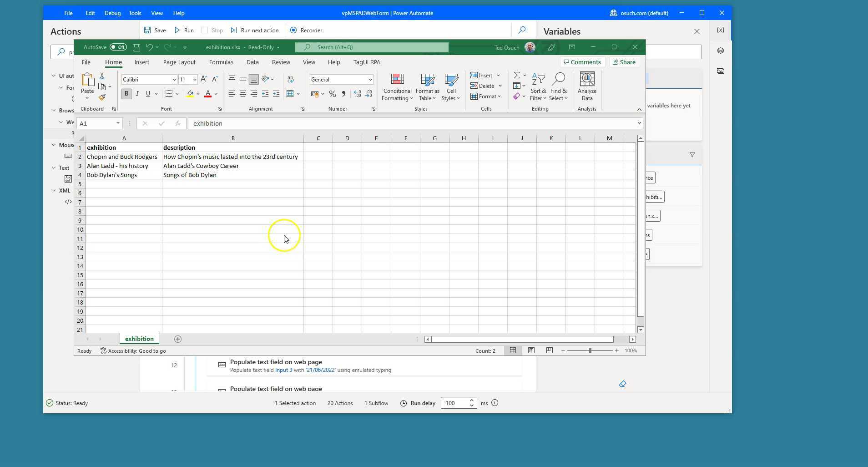
Task: Toggle AutoSave off switch to on
Action: click(118, 47)
